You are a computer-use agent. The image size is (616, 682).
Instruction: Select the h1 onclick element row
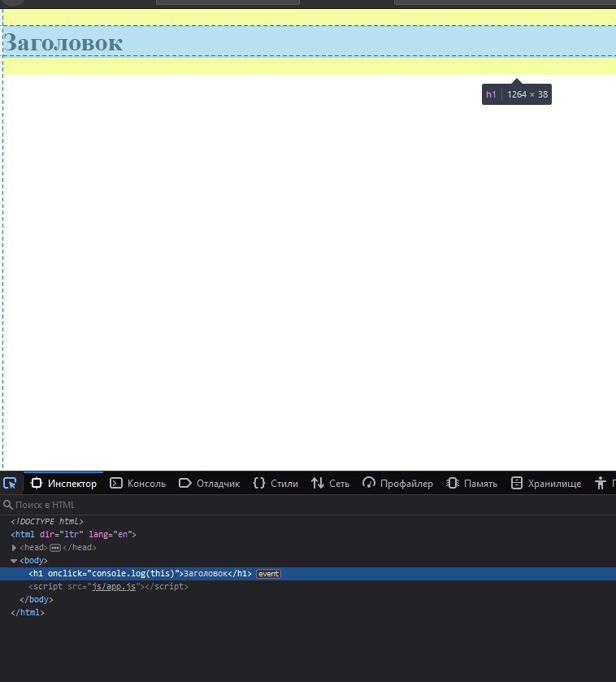tap(308, 574)
